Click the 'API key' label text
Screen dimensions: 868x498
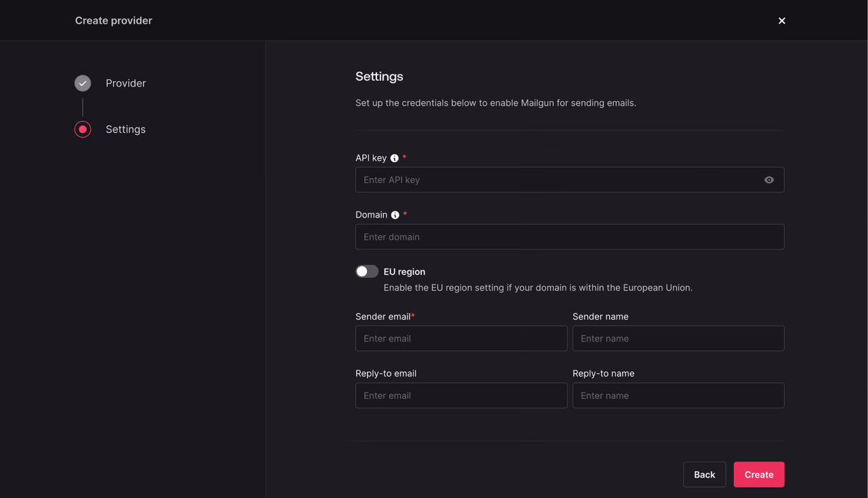(x=371, y=158)
